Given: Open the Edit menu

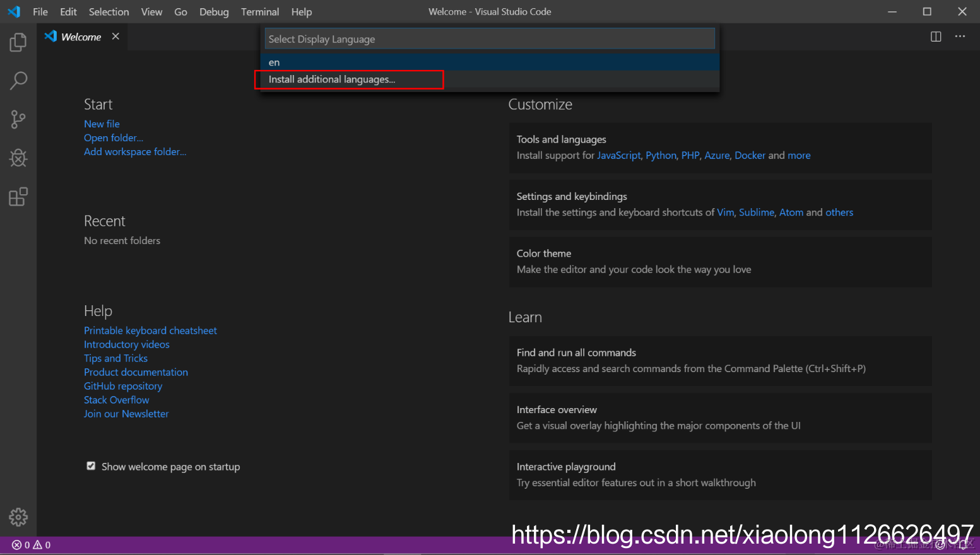Looking at the screenshot, I should click(68, 11).
